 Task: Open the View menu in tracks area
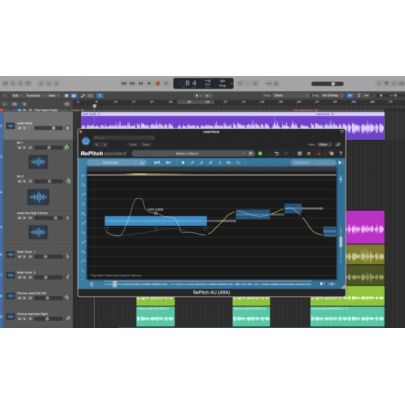(53, 95)
